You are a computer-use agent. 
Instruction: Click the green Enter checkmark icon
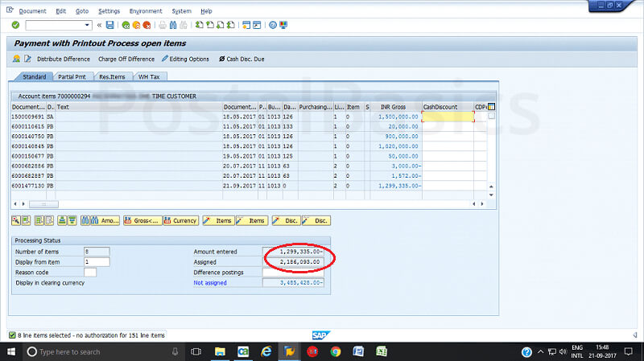coord(15,25)
